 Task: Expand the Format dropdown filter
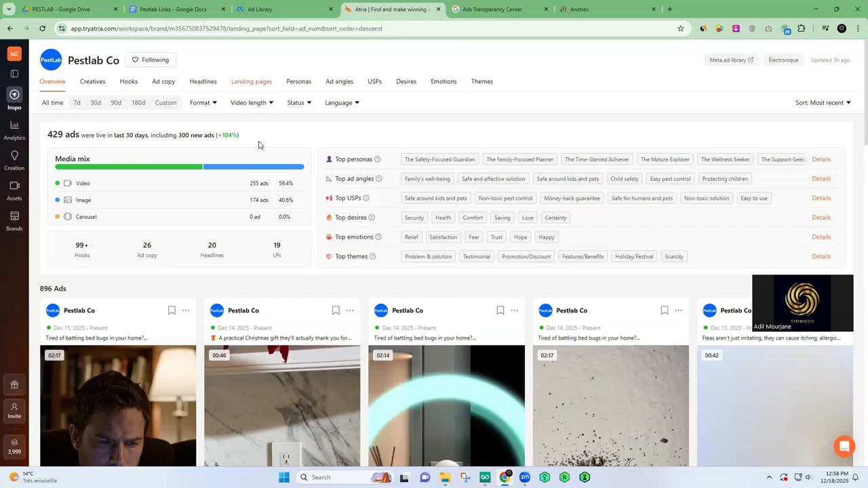(203, 103)
